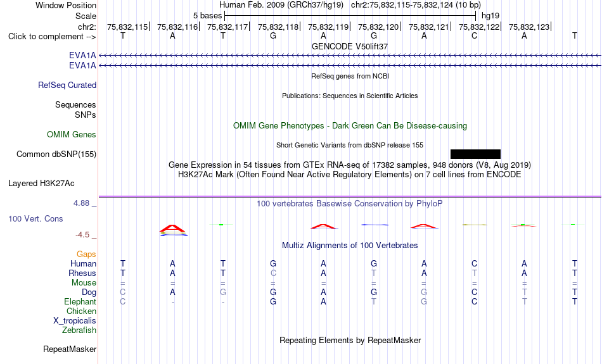Click 'Short Genetic Variants from dbSNP release 155'

(x=350, y=145)
